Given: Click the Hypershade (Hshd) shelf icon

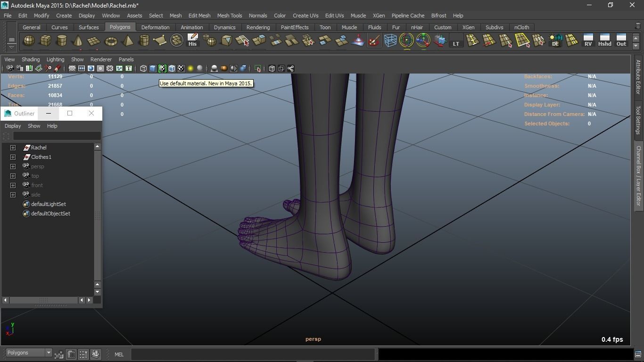Looking at the screenshot, I should pyautogui.click(x=604, y=40).
